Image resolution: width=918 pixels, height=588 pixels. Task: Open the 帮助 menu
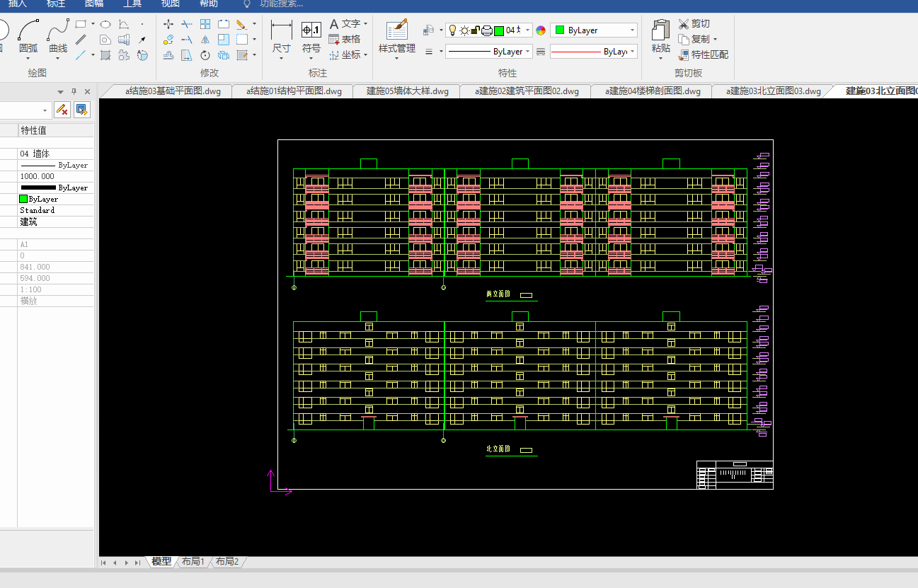coord(209,4)
